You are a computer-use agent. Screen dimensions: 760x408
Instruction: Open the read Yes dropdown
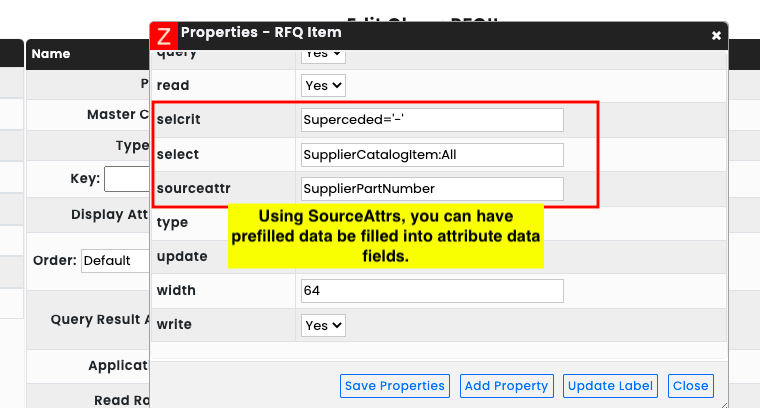tap(323, 85)
